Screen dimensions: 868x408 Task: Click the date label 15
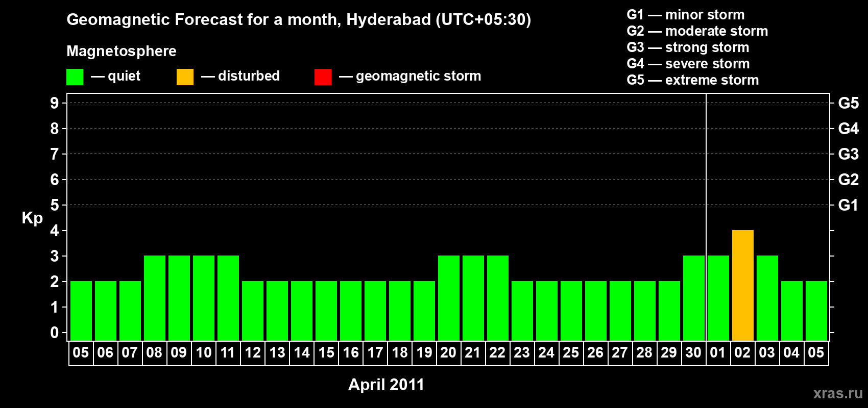(x=326, y=353)
